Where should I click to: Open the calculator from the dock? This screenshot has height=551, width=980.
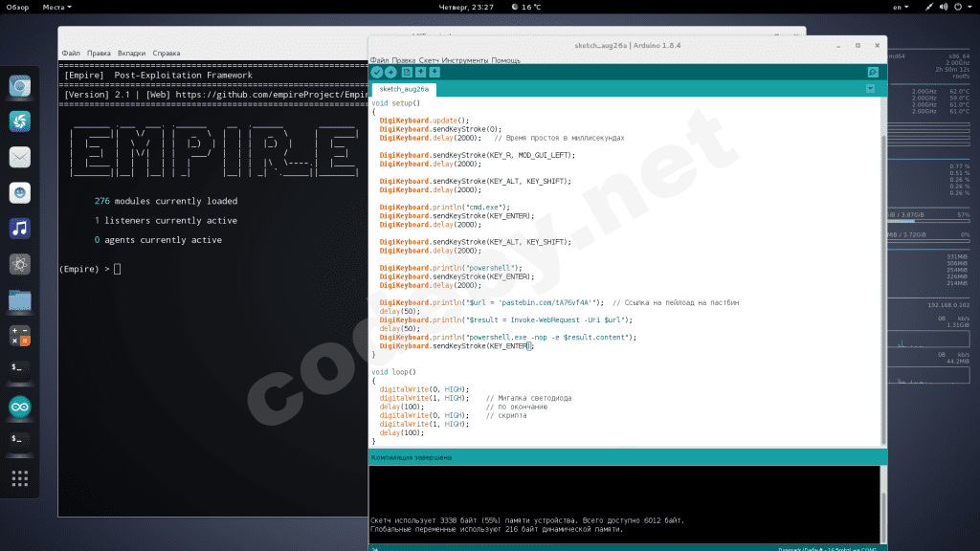click(20, 336)
